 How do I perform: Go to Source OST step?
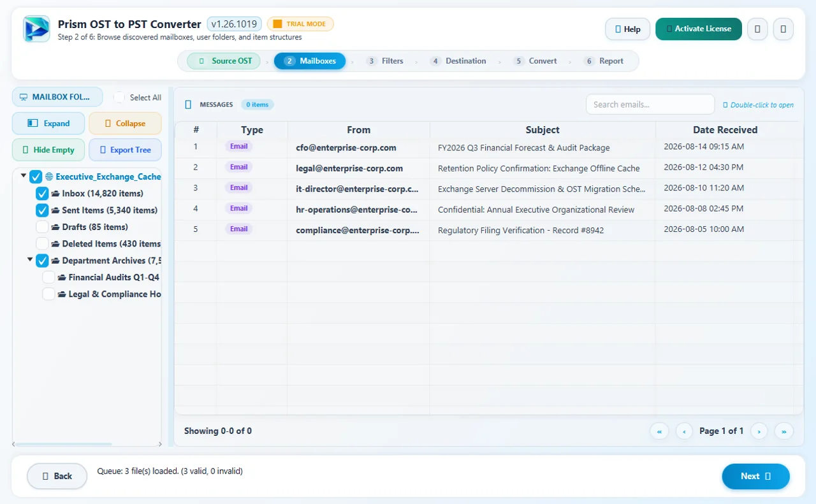(x=224, y=61)
